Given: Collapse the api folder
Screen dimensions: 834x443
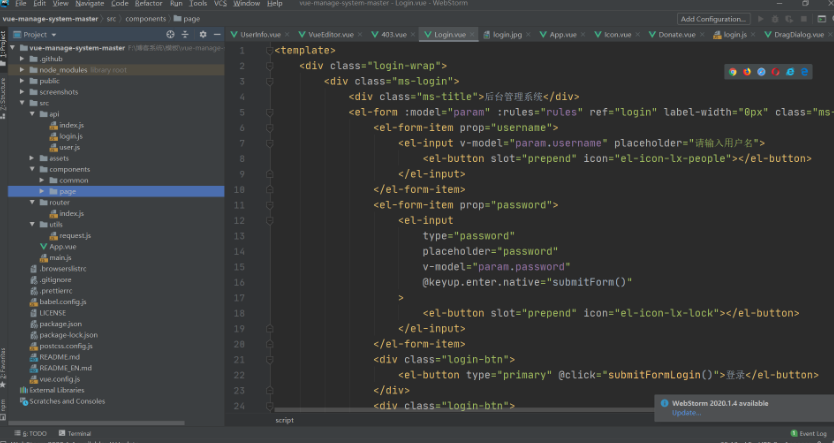Looking at the screenshot, I should click(32, 114).
